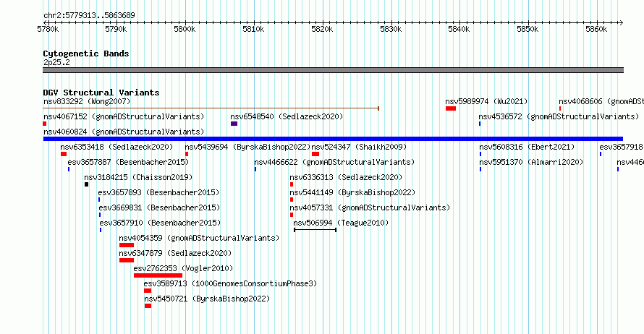This screenshot has height=334, width=644.
Task: Select the red bar under nsv5989974
Action: tap(451, 108)
